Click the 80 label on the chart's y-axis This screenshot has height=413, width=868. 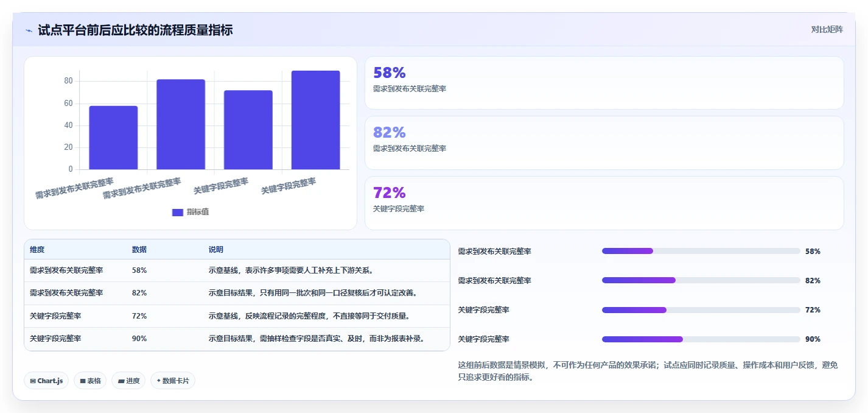coord(68,81)
